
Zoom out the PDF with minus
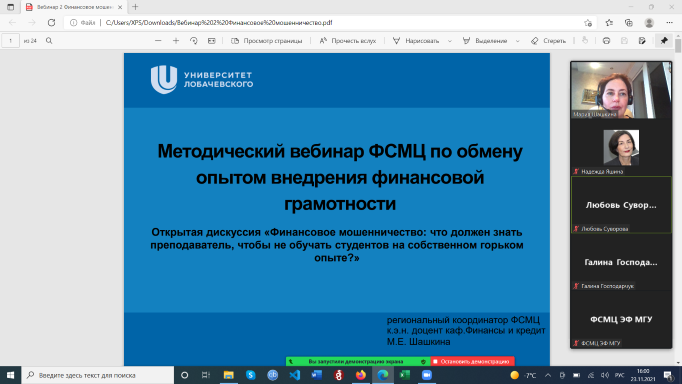[158, 40]
